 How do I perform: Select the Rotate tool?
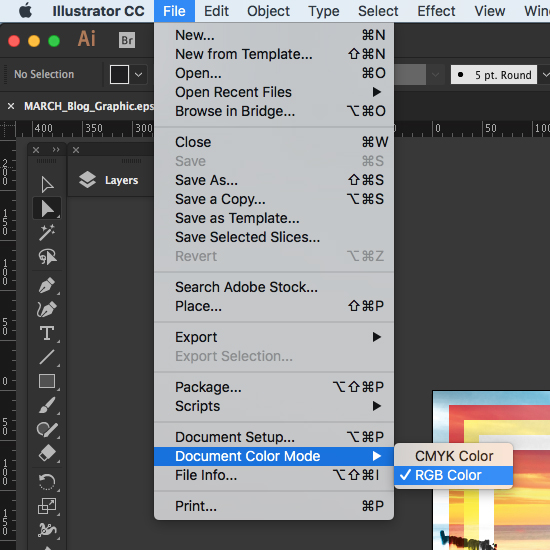coord(47,482)
